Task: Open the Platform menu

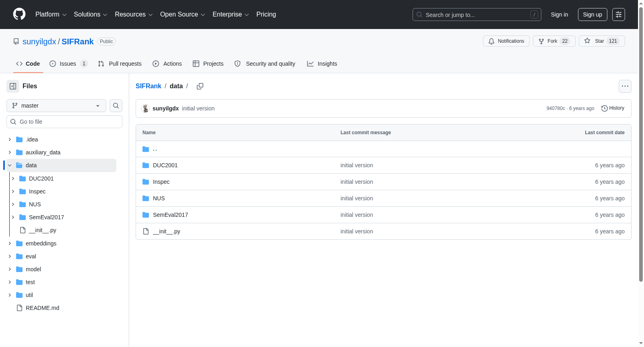Action: click(x=51, y=15)
